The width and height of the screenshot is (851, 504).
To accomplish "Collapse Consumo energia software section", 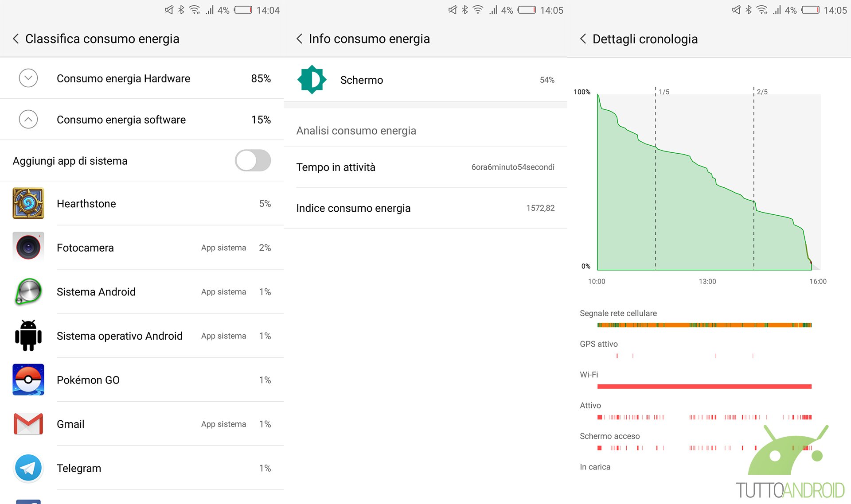I will pyautogui.click(x=28, y=120).
